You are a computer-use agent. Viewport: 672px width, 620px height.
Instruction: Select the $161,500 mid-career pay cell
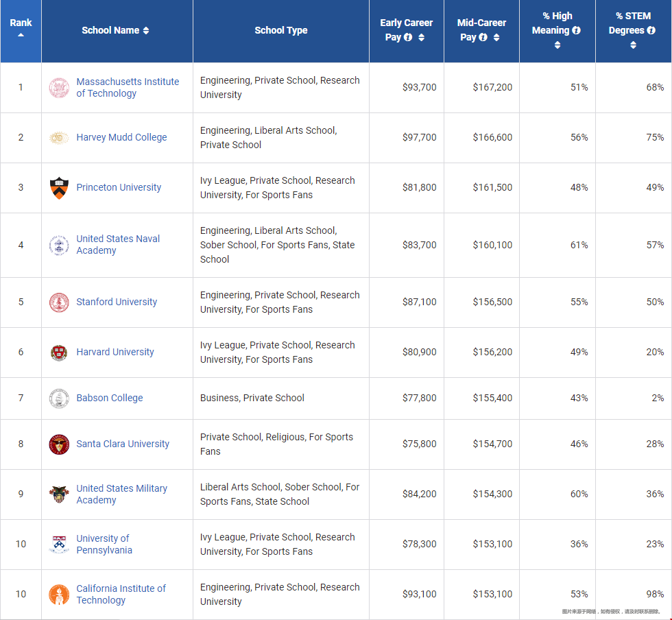tap(481, 188)
